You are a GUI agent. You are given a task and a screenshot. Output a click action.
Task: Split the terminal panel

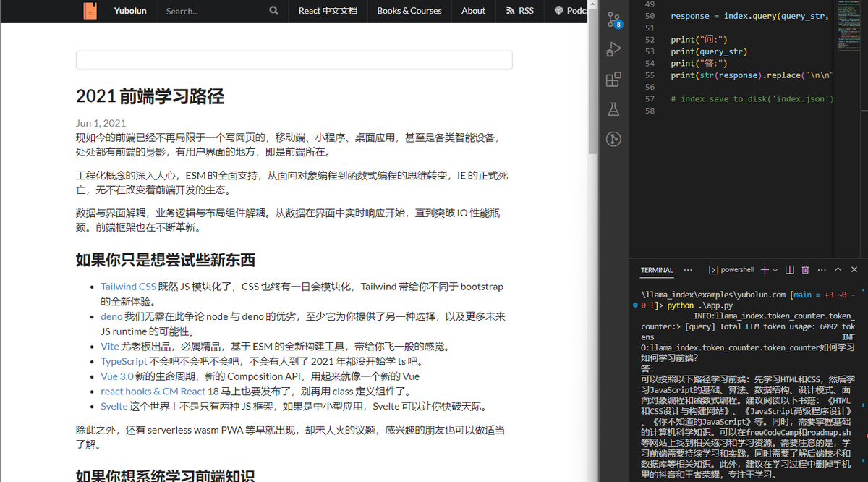790,270
